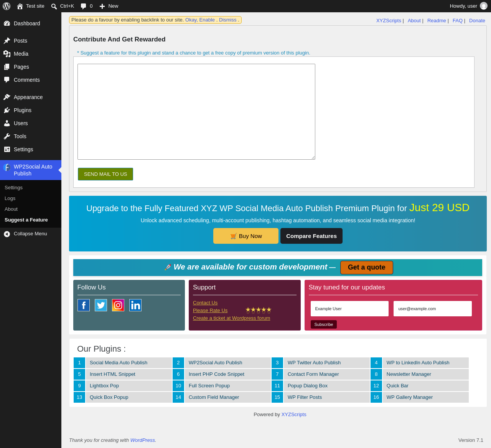Viewport: 491px width, 448px height.
Task: Click the Compare Features button
Action: [x=311, y=236]
